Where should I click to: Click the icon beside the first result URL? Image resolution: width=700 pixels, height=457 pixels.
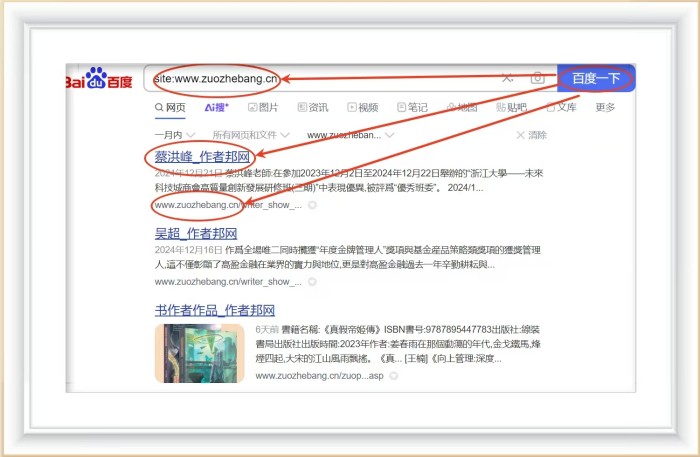[x=312, y=205]
